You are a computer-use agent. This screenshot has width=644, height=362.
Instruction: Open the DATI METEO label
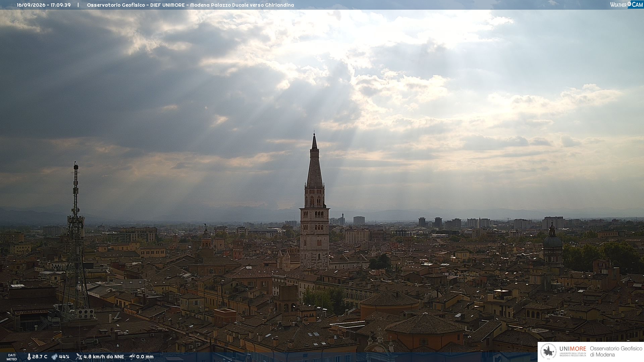click(x=12, y=357)
